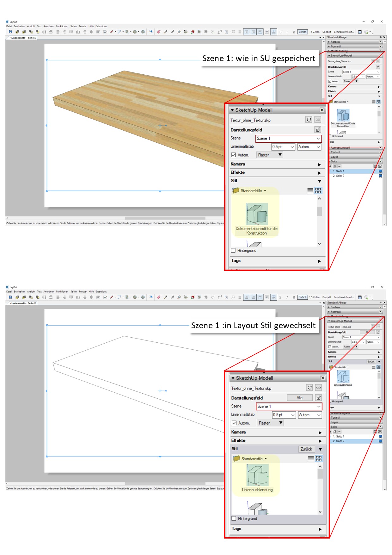392x555 pixels.
Task: Switch to list view in the upper enlarged Stil panel
Action: tap(310, 191)
